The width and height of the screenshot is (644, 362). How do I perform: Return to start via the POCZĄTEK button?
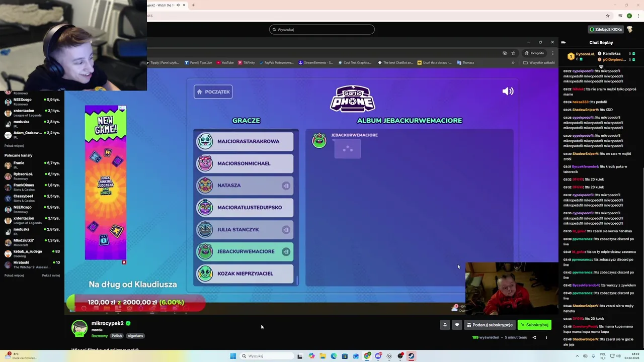(213, 92)
